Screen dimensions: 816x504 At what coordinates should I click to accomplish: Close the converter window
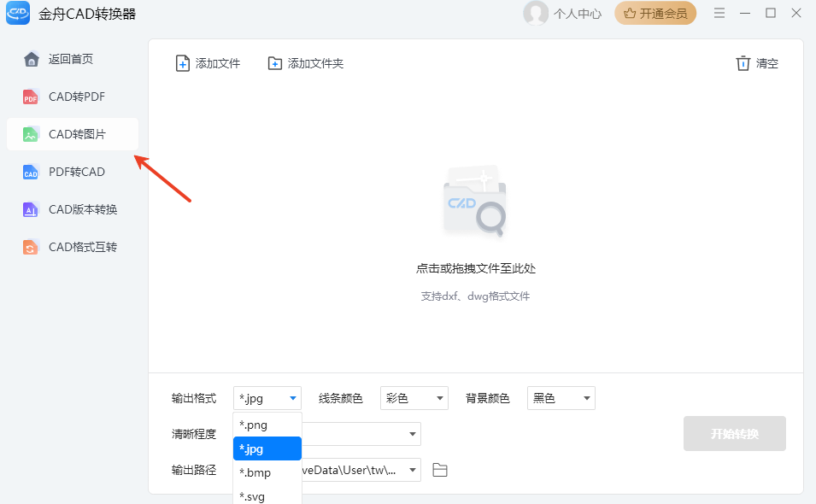pyautogui.click(x=796, y=13)
